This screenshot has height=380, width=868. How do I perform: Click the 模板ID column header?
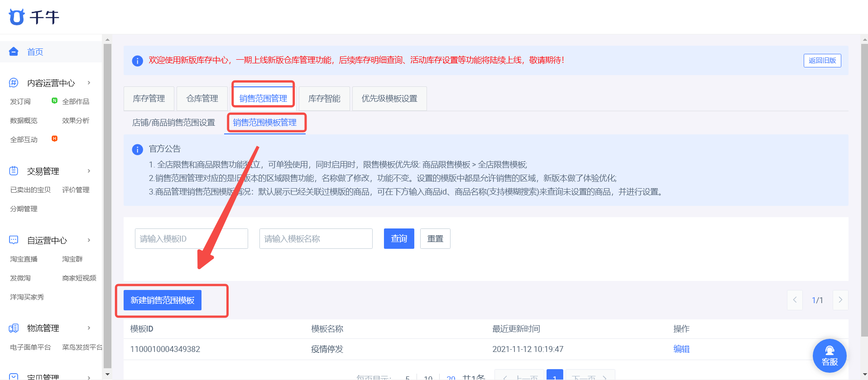click(x=142, y=329)
